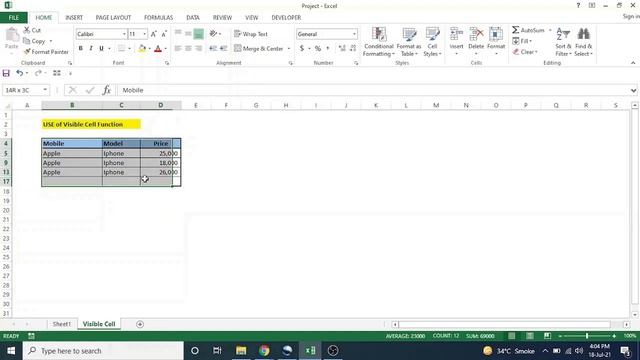Screen dimensions: 640x360
Task: Apply the accounting dollar format
Action: tap(302, 49)
